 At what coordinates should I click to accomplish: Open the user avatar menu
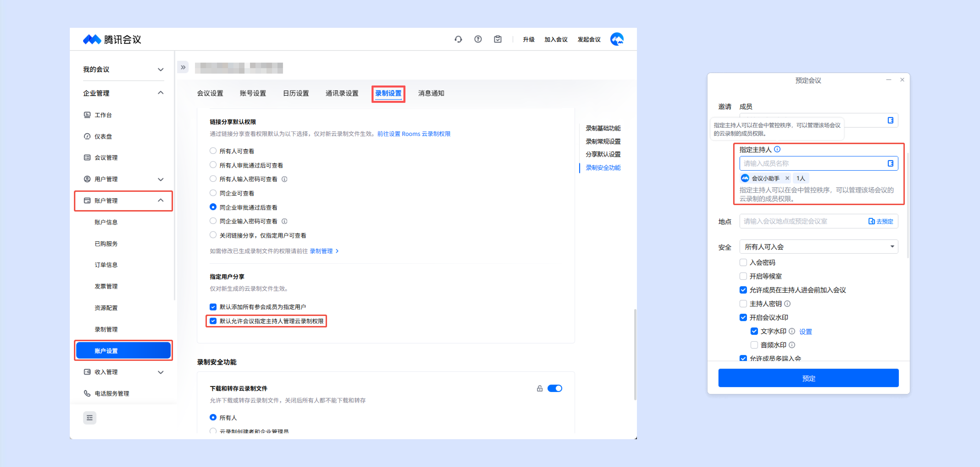pyautogui.click(x=617, y=39)
